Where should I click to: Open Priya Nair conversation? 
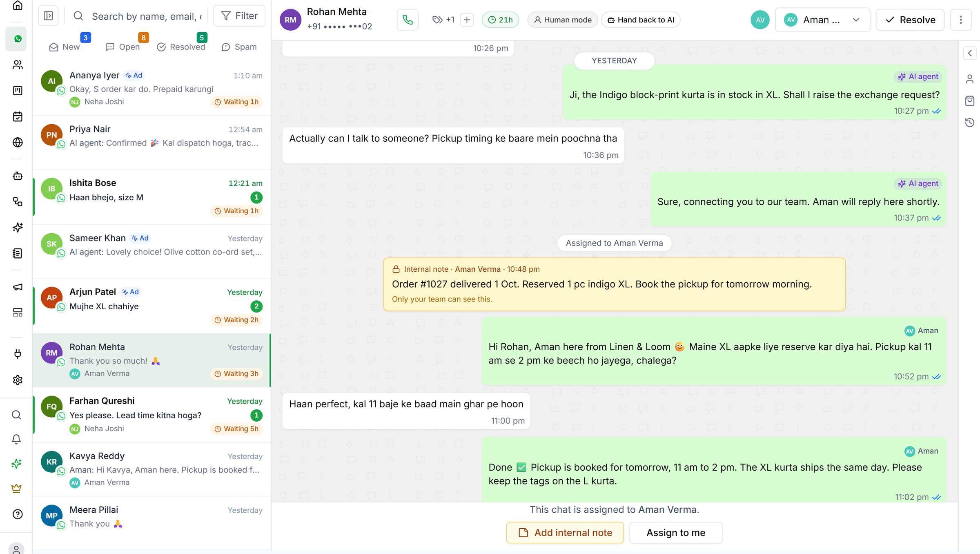point(152,143)
